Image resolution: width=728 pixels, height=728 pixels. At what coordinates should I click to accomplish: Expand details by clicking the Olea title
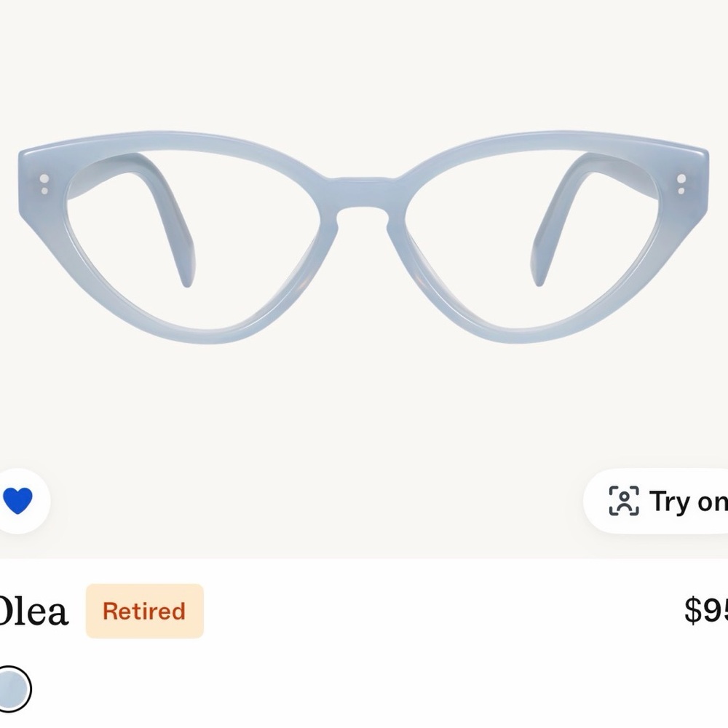(33, 610)
